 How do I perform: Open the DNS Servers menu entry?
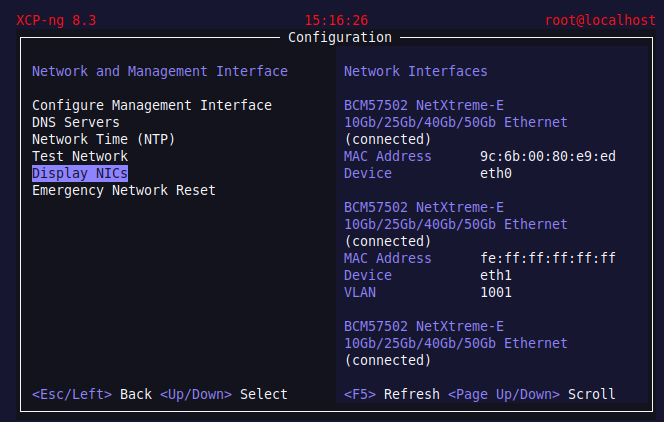[75, 122]
